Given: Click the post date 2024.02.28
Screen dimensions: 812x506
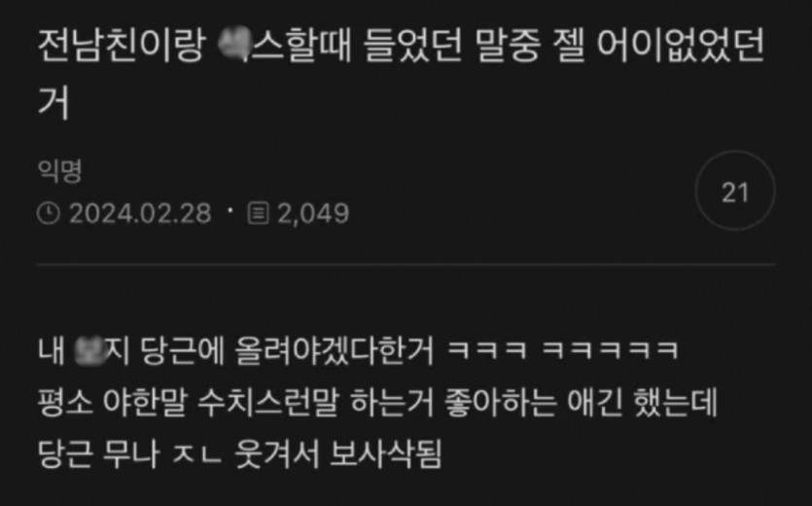Looking at the screenshot, I should tap(140, 214).
